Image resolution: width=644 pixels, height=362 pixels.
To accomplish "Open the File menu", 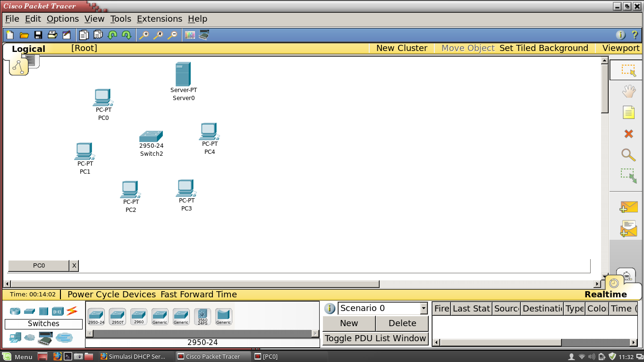I will click(12, 19).
